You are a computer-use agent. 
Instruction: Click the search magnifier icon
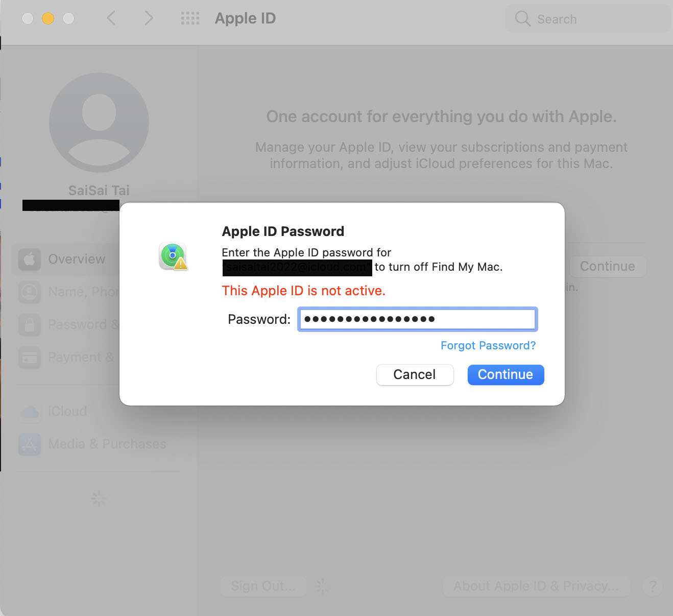(x=522, y=19)
